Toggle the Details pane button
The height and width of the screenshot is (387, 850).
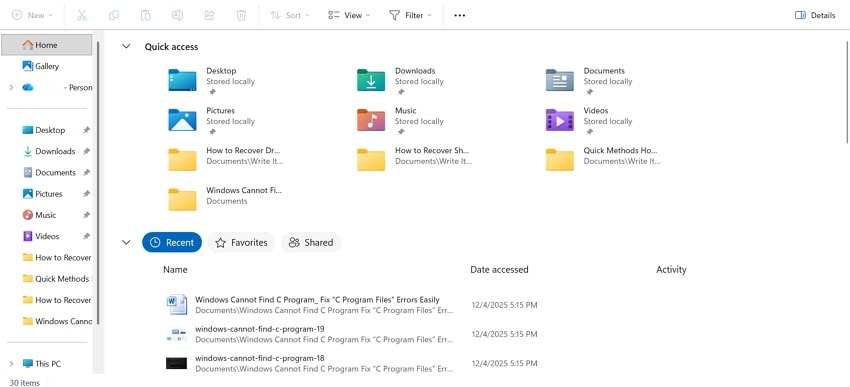(x=815, y=15)
